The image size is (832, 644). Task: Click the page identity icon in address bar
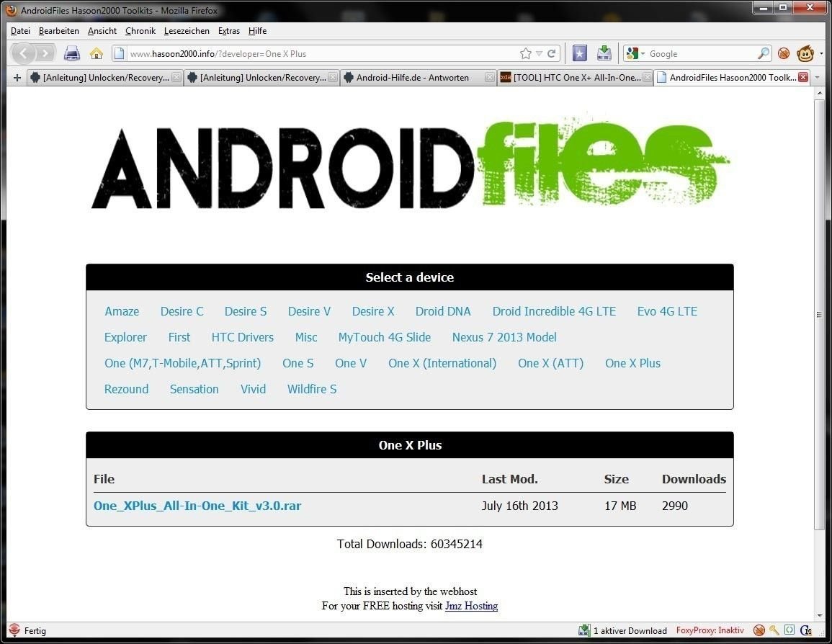point(120,53)
